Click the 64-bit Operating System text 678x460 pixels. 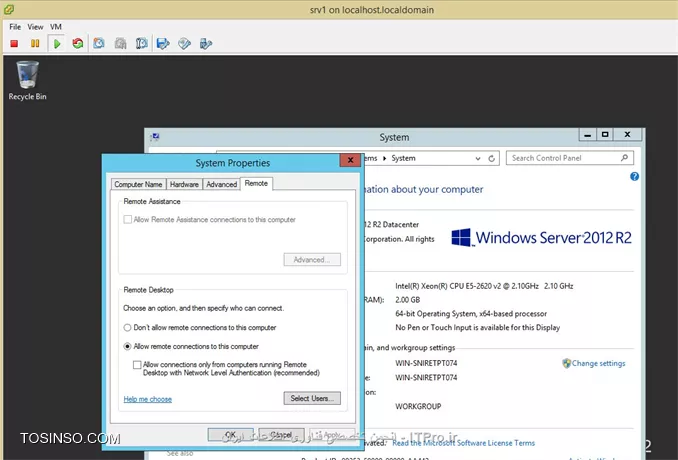pos(471,313)
